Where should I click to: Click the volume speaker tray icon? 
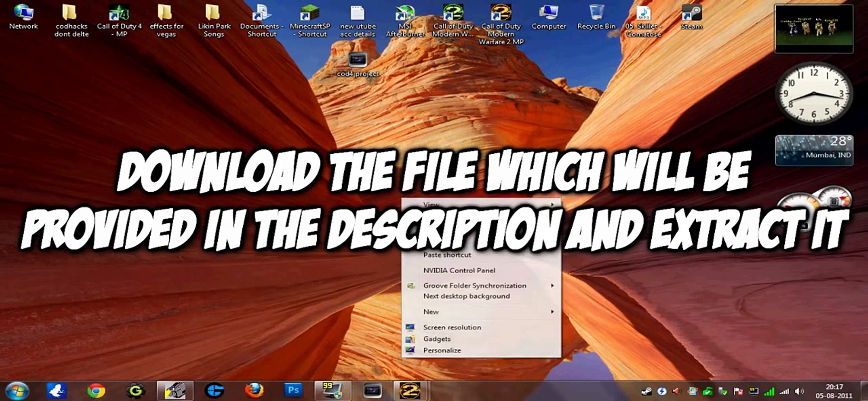pyautogui.click(x=798, y=391)
